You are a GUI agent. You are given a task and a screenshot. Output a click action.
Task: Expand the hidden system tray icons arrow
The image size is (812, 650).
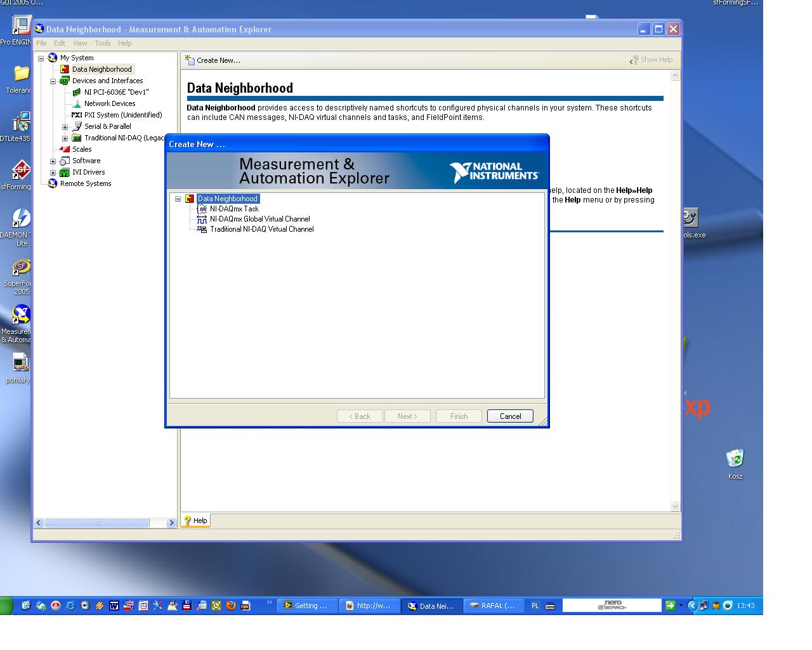(692, 606)
